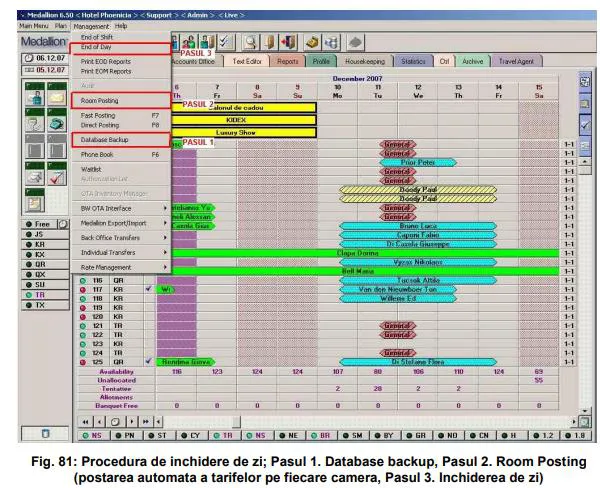
Task: Toggle the CY filter in bottom bar
Action: [192, 436]
